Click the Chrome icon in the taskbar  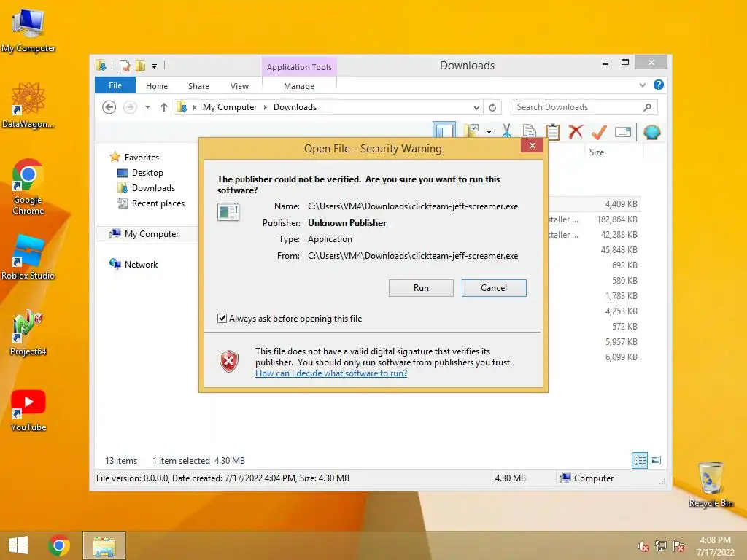[59, 545]
